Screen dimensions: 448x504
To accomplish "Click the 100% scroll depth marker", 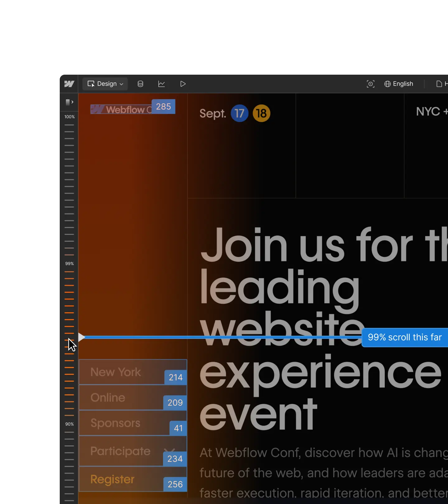I will [69, 117].
